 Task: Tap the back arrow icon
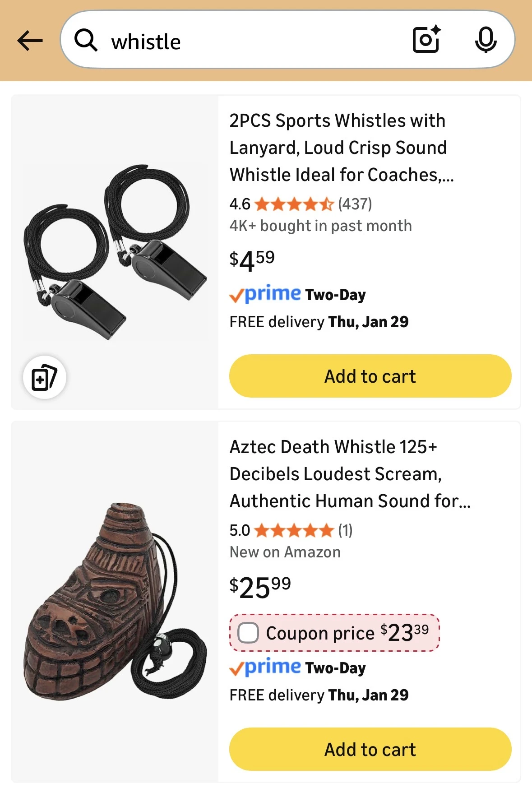click(30, 41)
